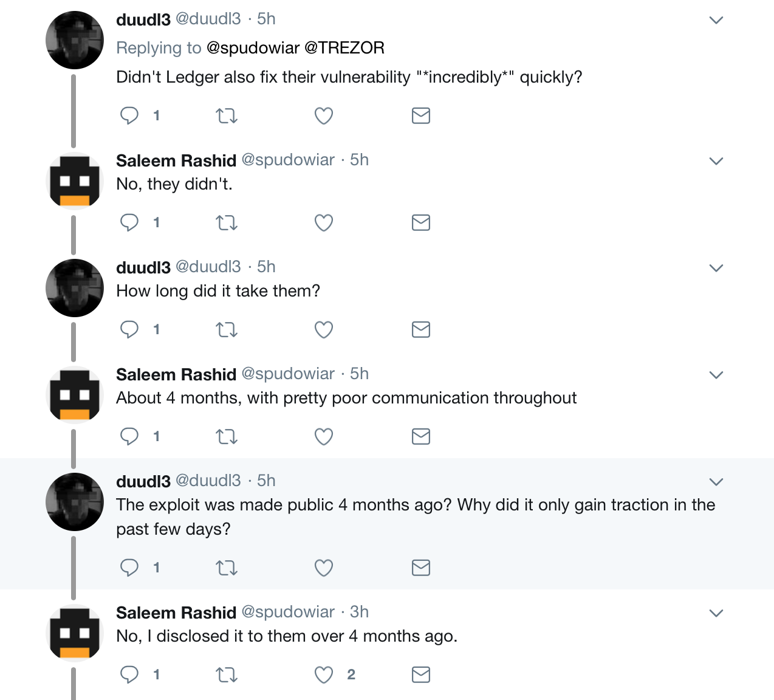The width and height of the screenshot is (774, 700).
Task: Share Ledger vulnerability tweet via direct message
Action: pyautogui.click(x=421, y=115)
